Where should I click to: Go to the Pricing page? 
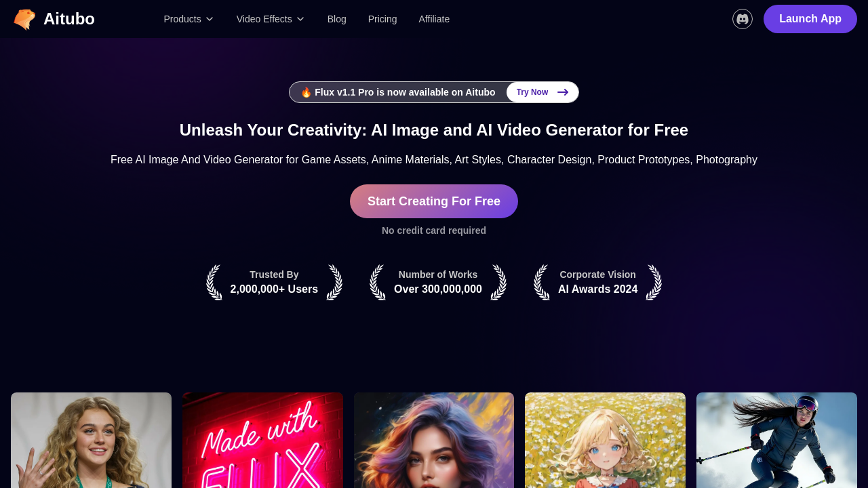[382, 19]
